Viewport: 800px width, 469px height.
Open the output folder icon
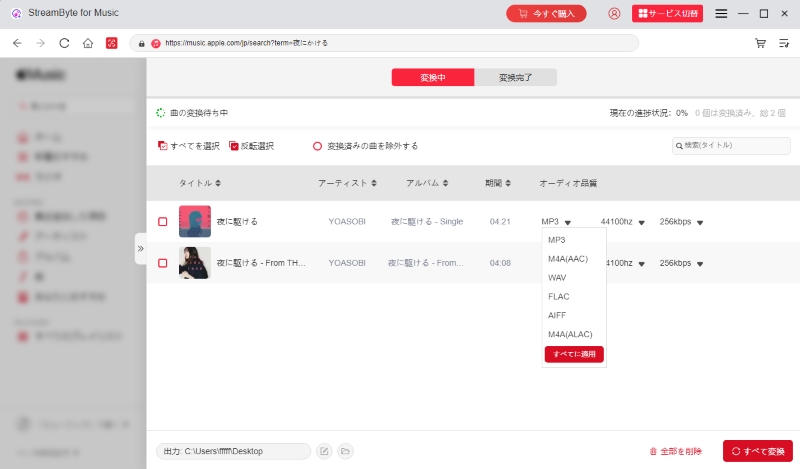(x=345, y=451)
